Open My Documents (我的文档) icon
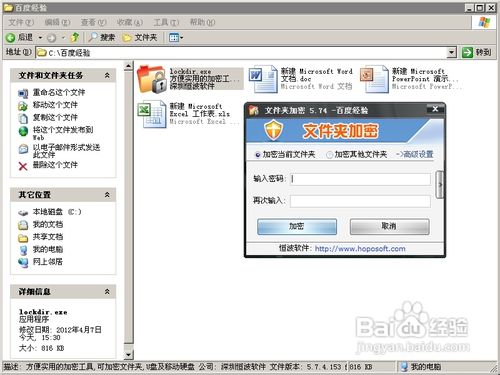 pyautogui.click(x=23, y=225)
